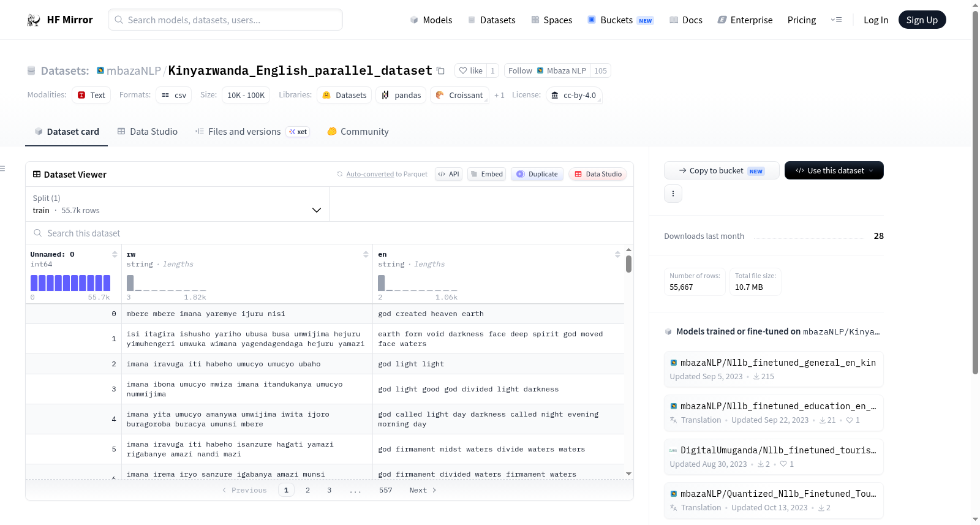This screenshot has width=980, height=525.
Task: Copy dataset name with copy icon
Action: click(x=440, y=70)
